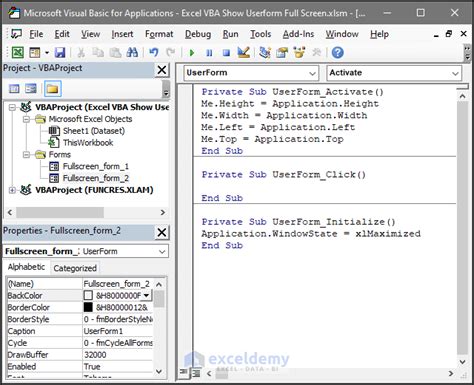This screenshot has width=474, height=385.
Task: Click the Project tree horizontal scrollbar thumb
Action: [60, 212]
